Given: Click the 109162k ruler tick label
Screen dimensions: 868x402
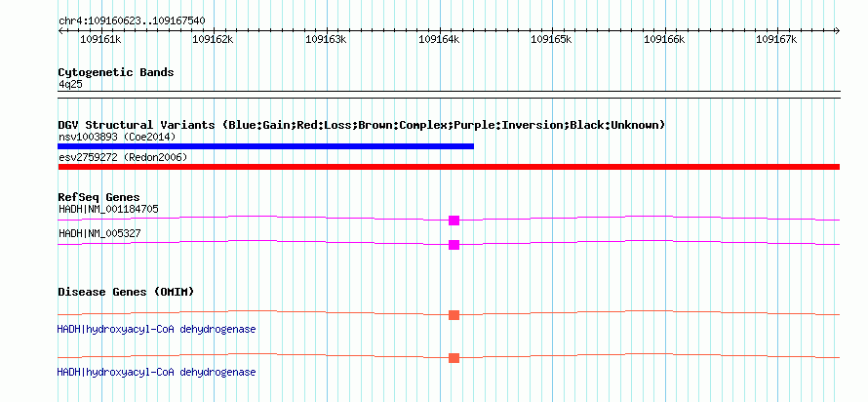Looking at the screenshot, I should pos(214,39).
